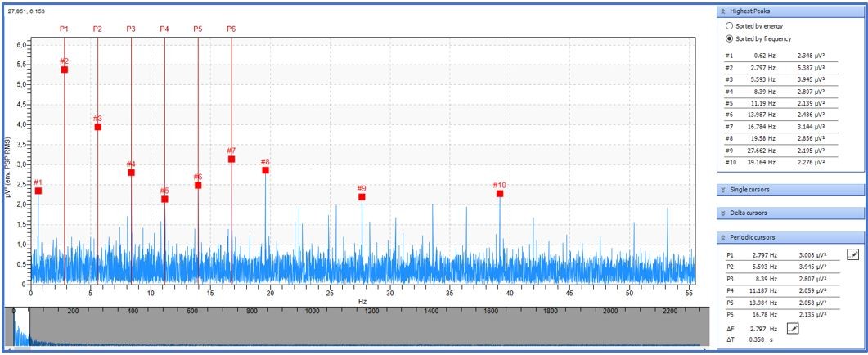Click the P1 periodic cursor label

(x=64, y=29)
